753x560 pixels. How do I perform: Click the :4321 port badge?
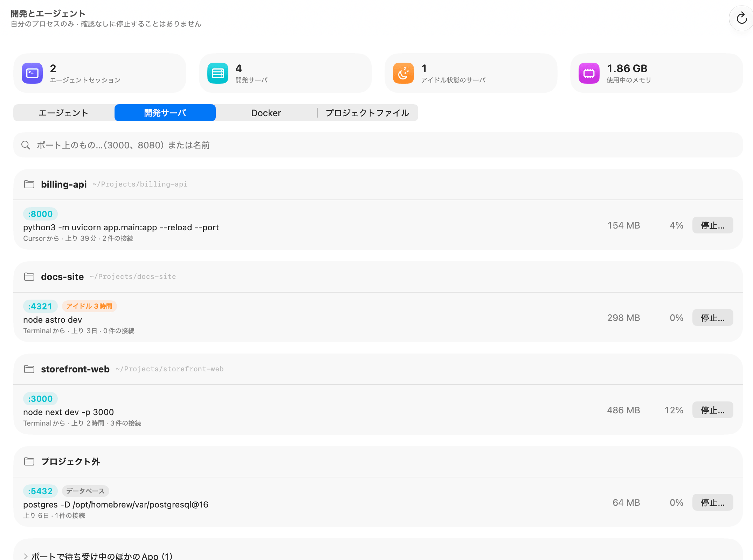pyautogui.click(x=40, y=306)
